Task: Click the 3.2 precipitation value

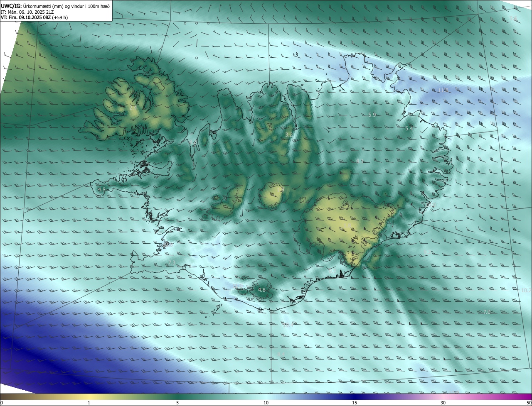Action: click(x=289, y=135)
